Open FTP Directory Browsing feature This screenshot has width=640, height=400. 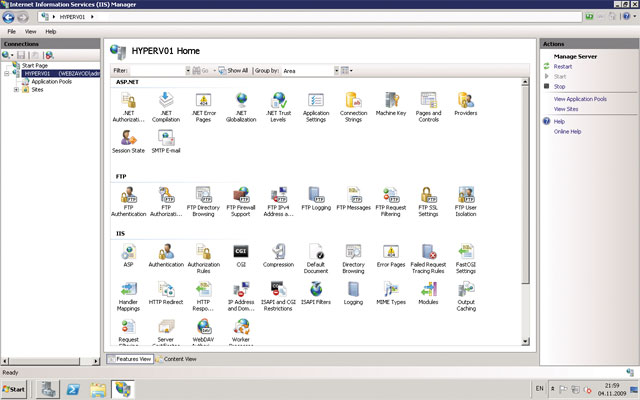pyautogui.click(x=203, y=201)
